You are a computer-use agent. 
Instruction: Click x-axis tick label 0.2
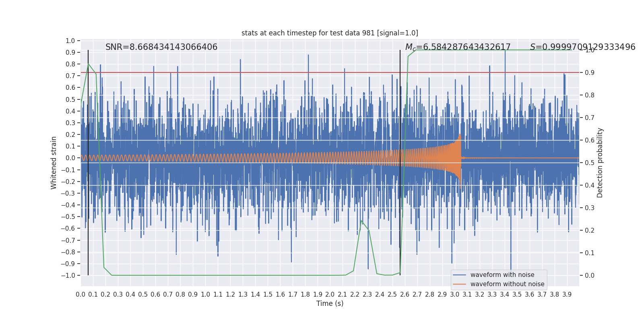[x=105, y=295]
